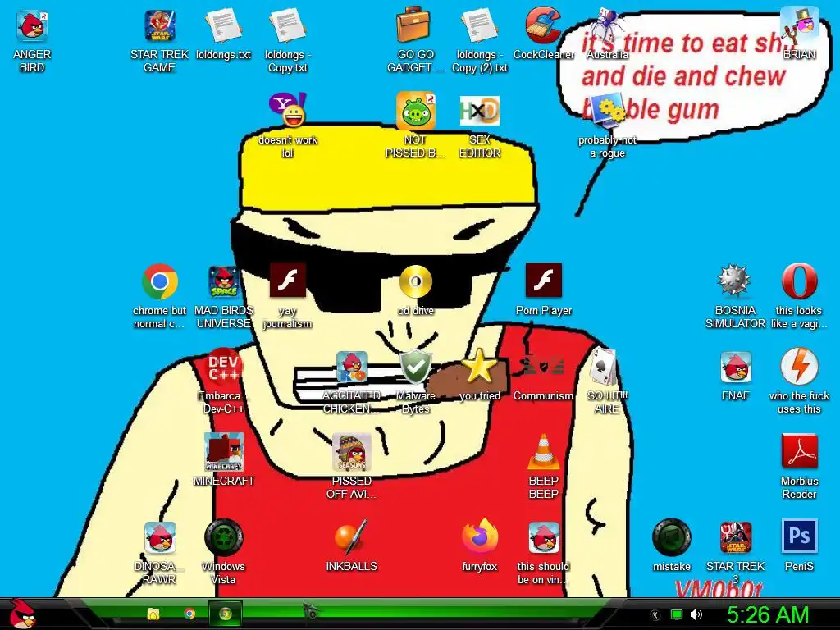Image resolution: width=840 pixels, height=630 pixels.
Task: Open Chrome pinned on the taskbar
Action: point(189,614)
